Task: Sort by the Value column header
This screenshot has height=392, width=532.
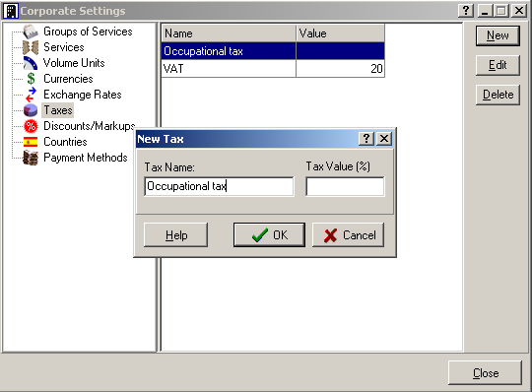Action: tap(340, 33)
